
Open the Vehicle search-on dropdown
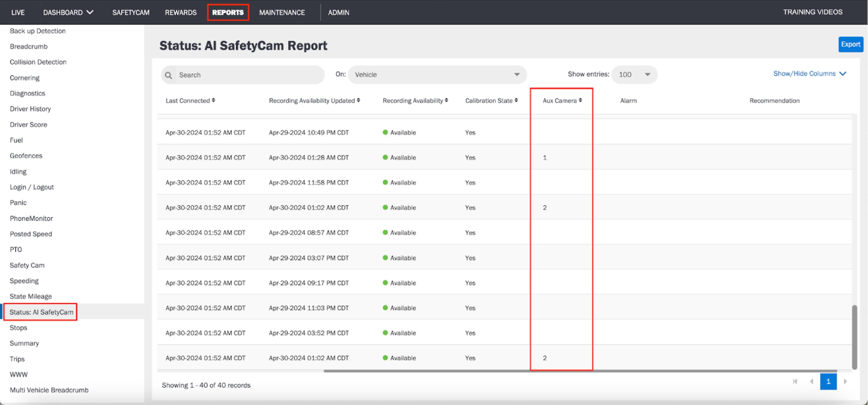tap(437, 74)
